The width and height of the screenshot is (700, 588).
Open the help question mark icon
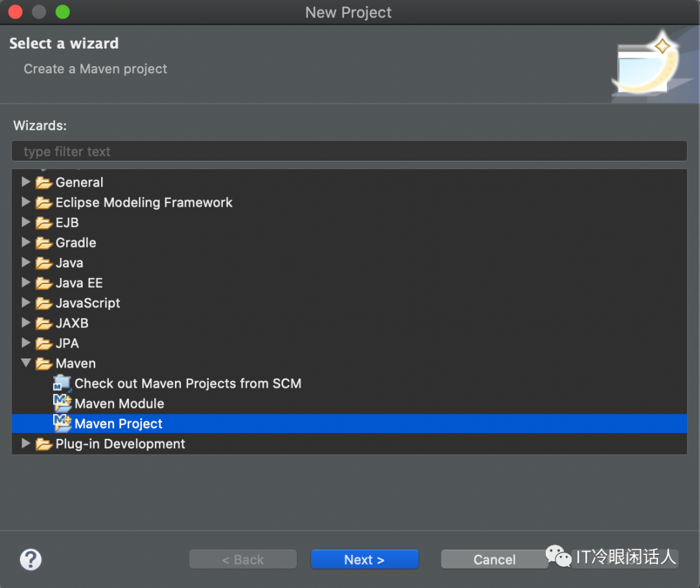tap(31, 559)
